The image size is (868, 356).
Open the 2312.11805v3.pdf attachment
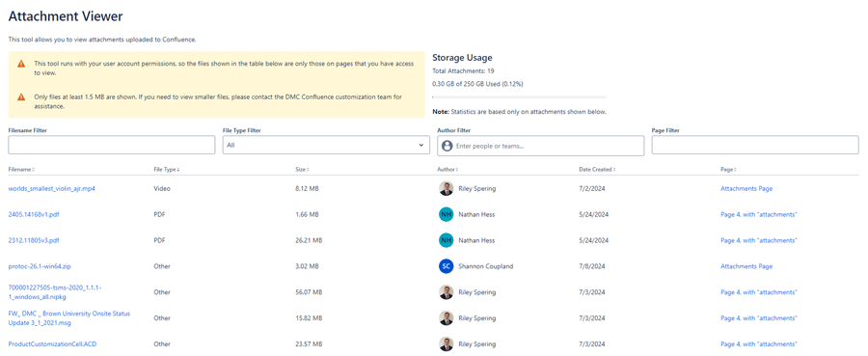[x=34, y=241]
